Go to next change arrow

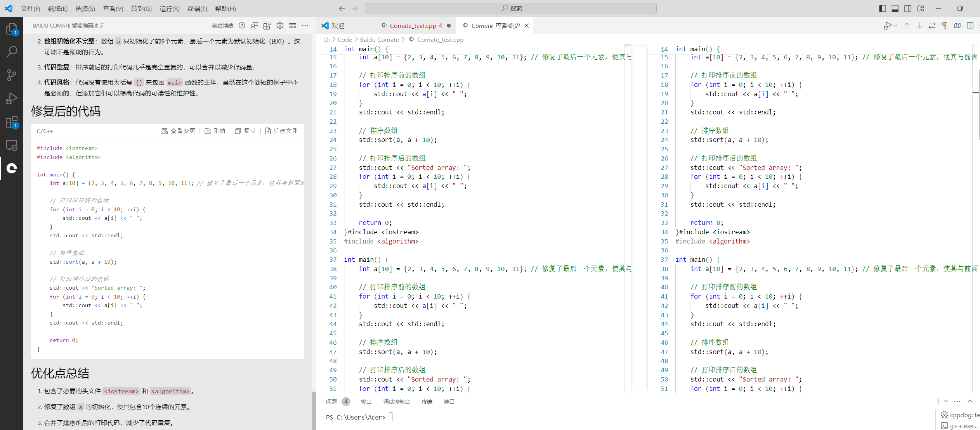[x=919, y=26]
